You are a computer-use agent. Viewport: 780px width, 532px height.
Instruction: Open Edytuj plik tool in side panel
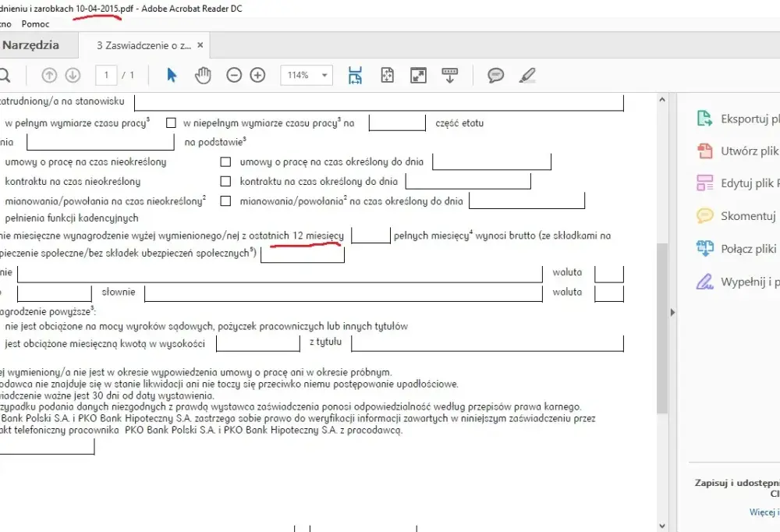(738, 183)
